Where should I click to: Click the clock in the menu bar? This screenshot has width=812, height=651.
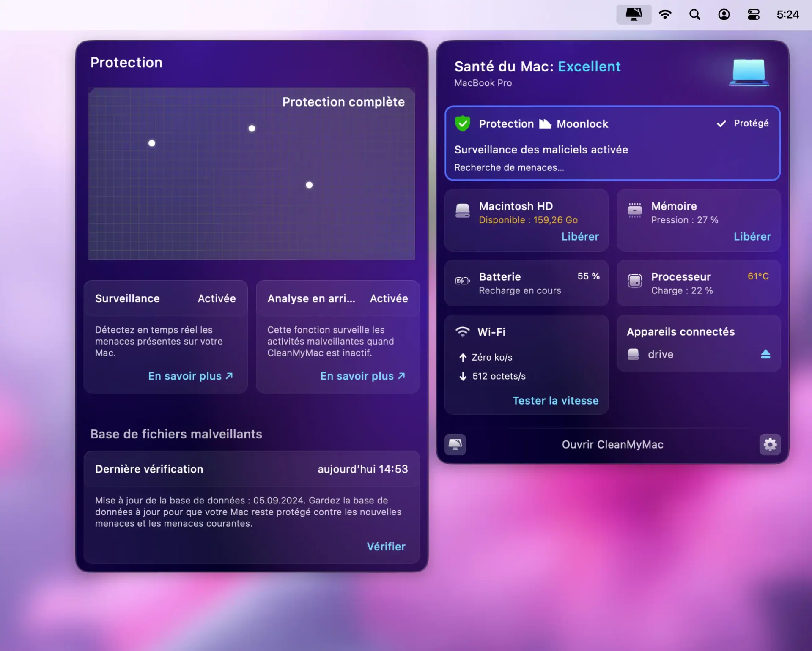click(787, 14)
